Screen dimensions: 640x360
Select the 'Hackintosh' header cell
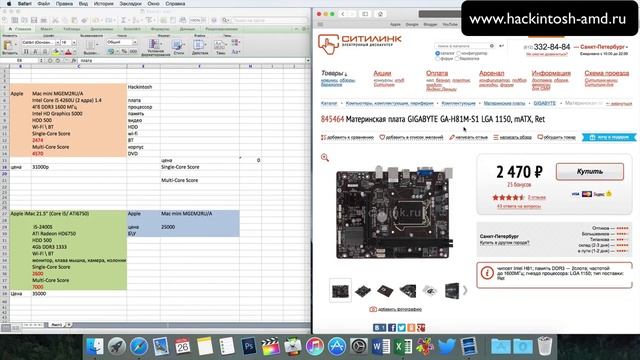point(143,87)
